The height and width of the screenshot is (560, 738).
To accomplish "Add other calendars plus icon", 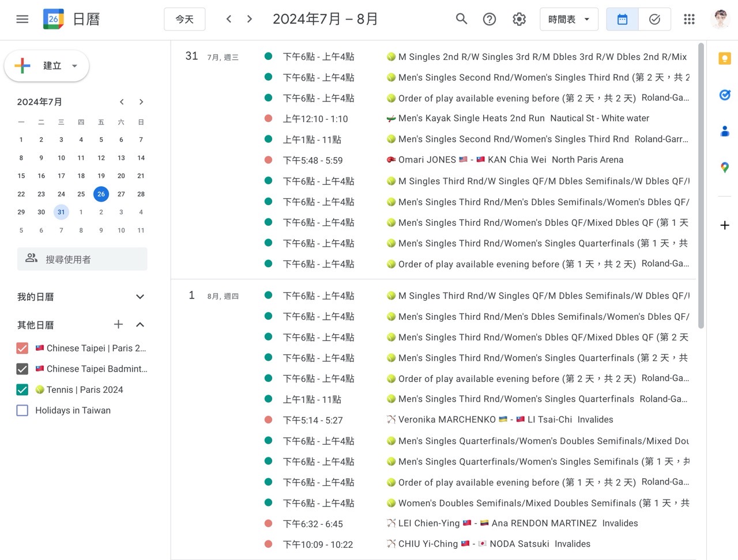I will (x=118, y=324).
